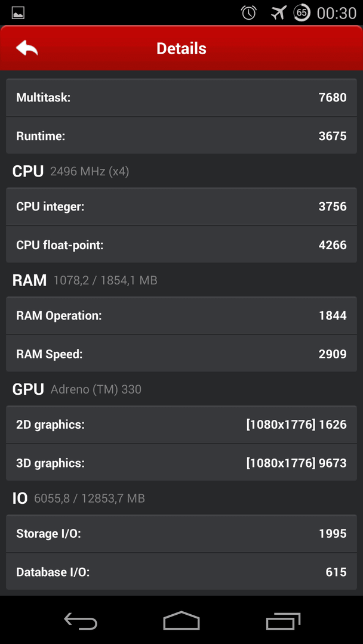Select the Multitask score row
This screenshot has width=363, height=644.
point(181,97)
